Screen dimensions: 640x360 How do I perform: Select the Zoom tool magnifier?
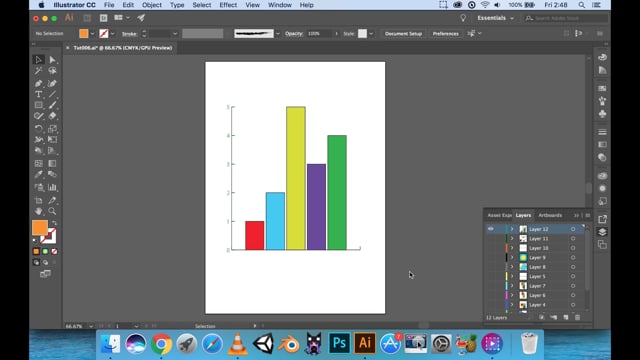pyautogui.click(x=52, y=211)
